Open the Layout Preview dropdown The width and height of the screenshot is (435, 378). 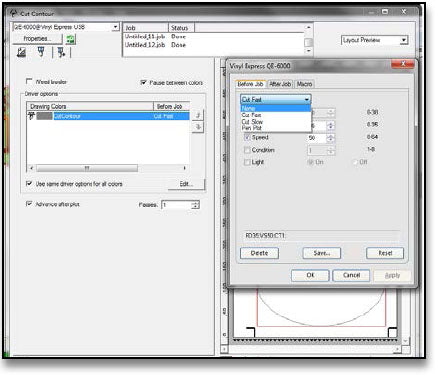[x=375, y=40]
